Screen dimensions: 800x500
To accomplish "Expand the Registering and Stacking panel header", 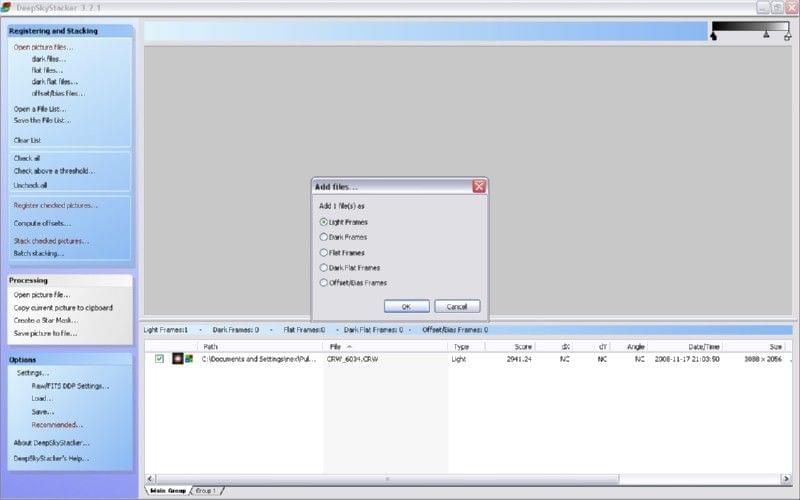I will pos(70,31).
